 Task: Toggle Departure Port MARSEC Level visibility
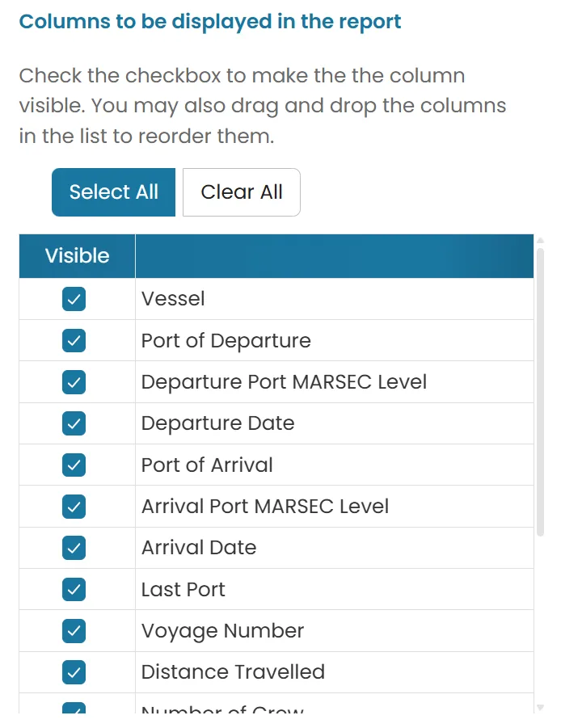74,381
